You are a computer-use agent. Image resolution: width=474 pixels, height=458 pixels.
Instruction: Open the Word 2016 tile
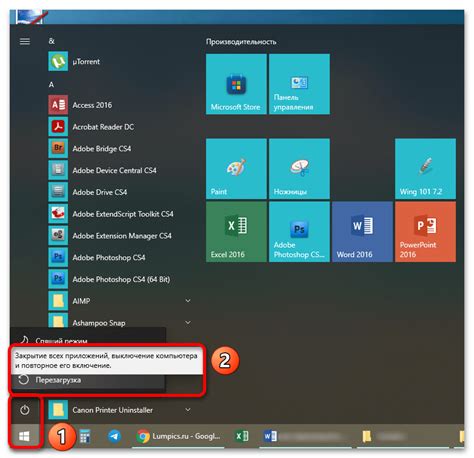pos(362,232)
